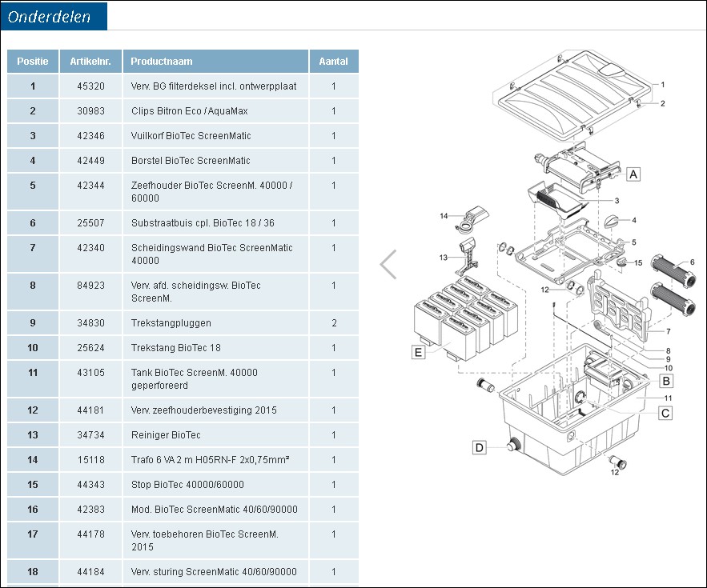
Task: Click the Positie column header
Action: (x=33, y=62)
